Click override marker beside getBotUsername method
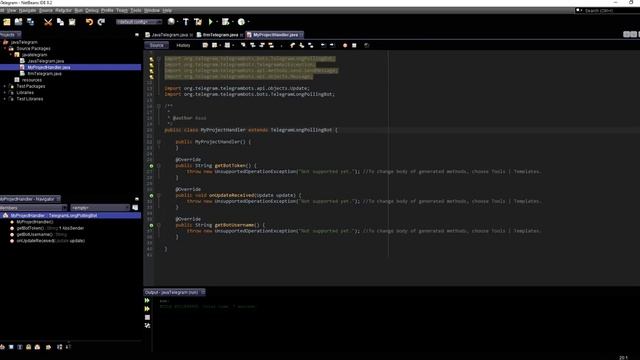Image resolution: width=640 pixels, height=360 pixels. point(151,225)
